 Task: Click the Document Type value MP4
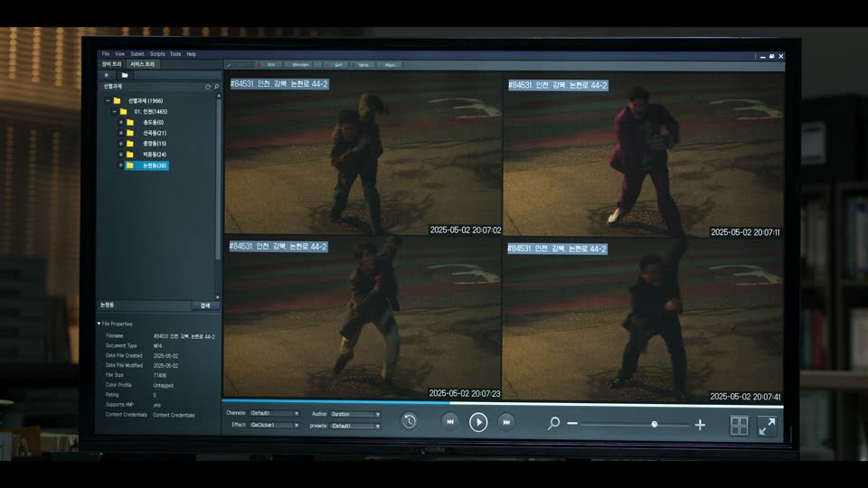pyautogui.click(x=157, y=346)
